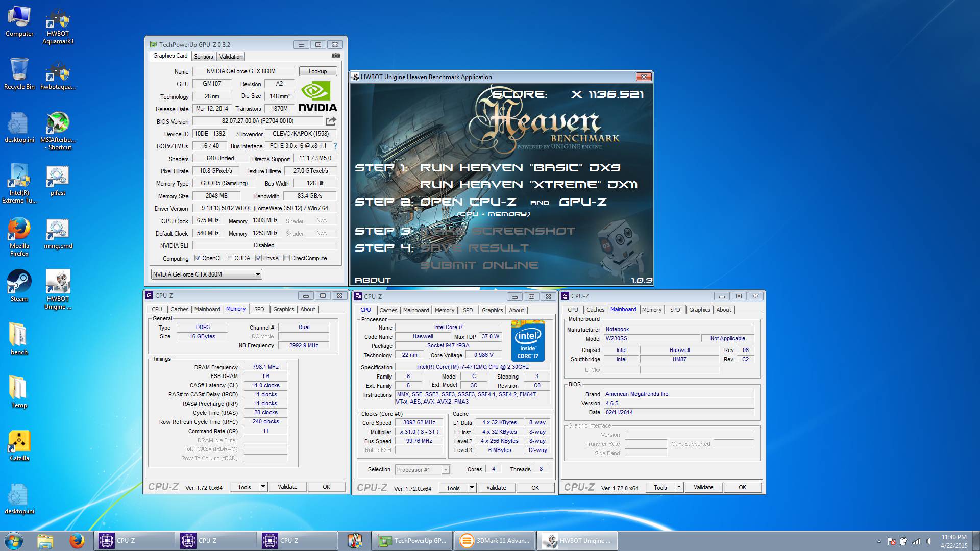Launch Mozilla Firefox from desktop

19,237
